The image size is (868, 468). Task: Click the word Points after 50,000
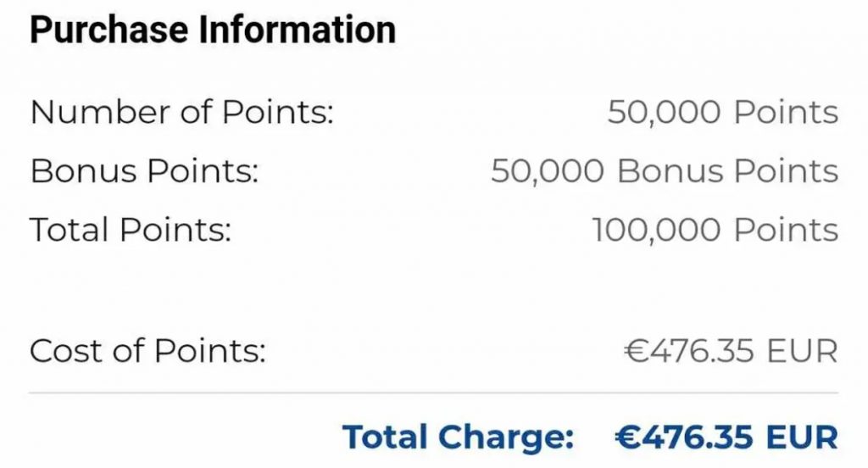[x=786, y=113]
